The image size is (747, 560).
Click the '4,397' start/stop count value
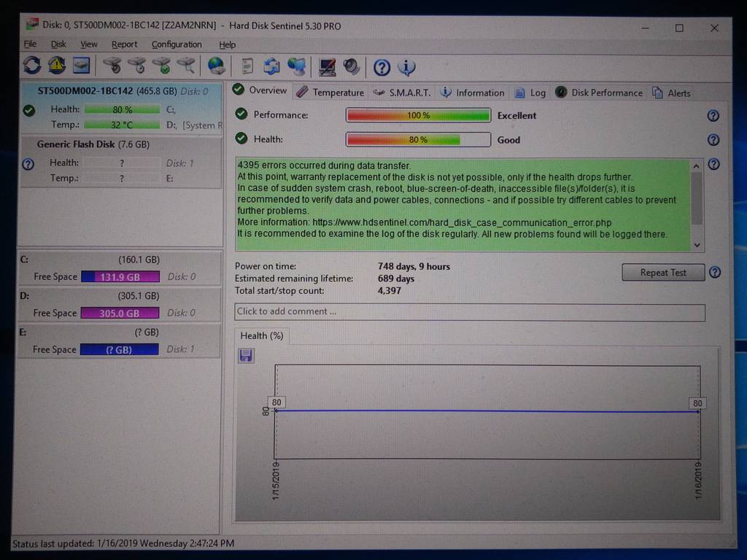coord(390,290)
